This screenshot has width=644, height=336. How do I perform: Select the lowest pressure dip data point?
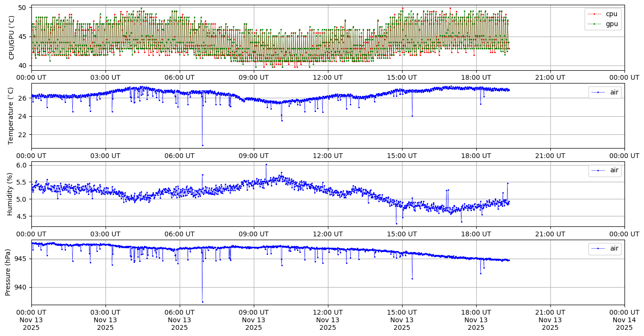point(202,302)
